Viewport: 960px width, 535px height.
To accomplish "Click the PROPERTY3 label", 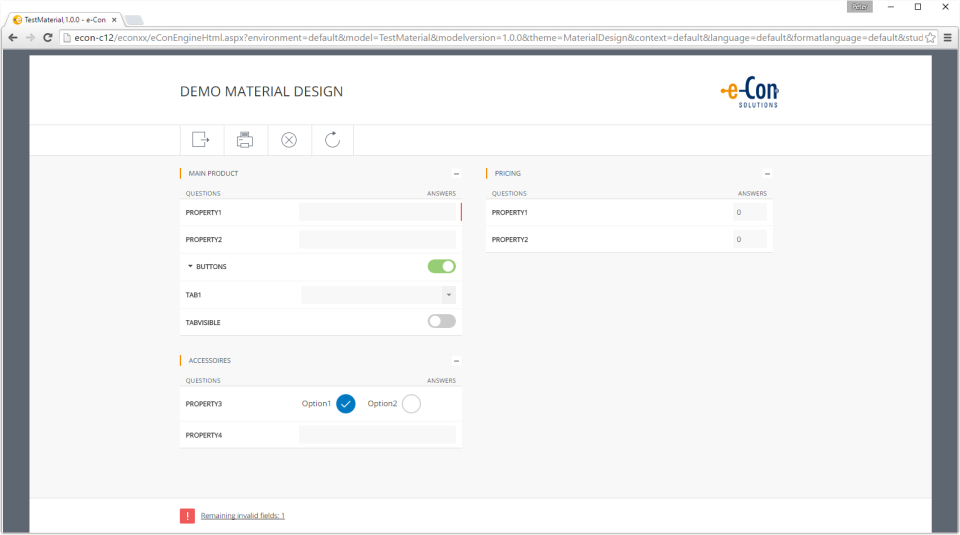I will pos(204,404).
